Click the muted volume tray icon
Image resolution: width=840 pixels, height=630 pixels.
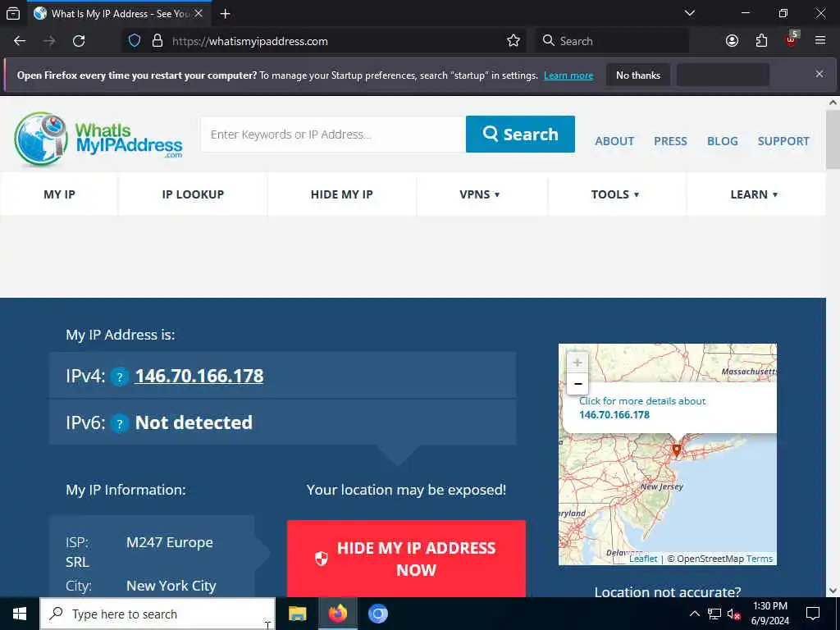tap(733, 614)
